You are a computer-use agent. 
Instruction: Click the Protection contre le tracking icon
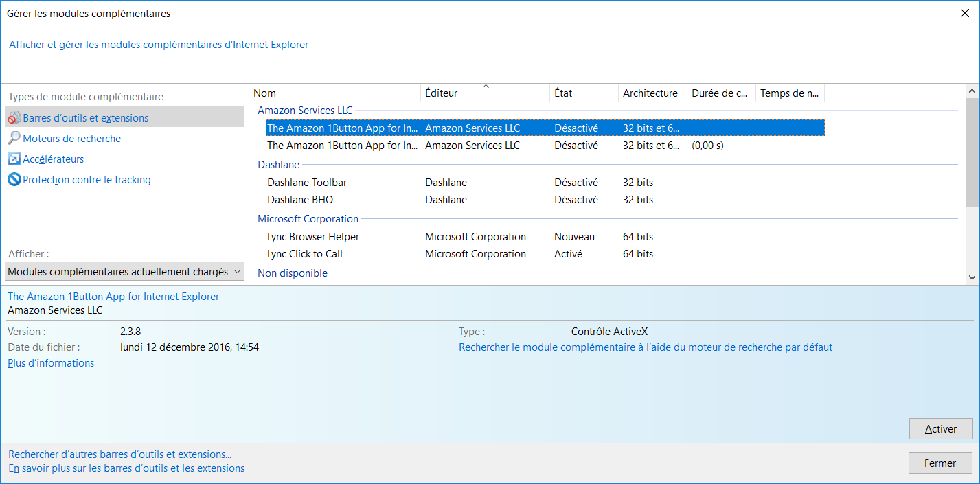tap(14, 180)
